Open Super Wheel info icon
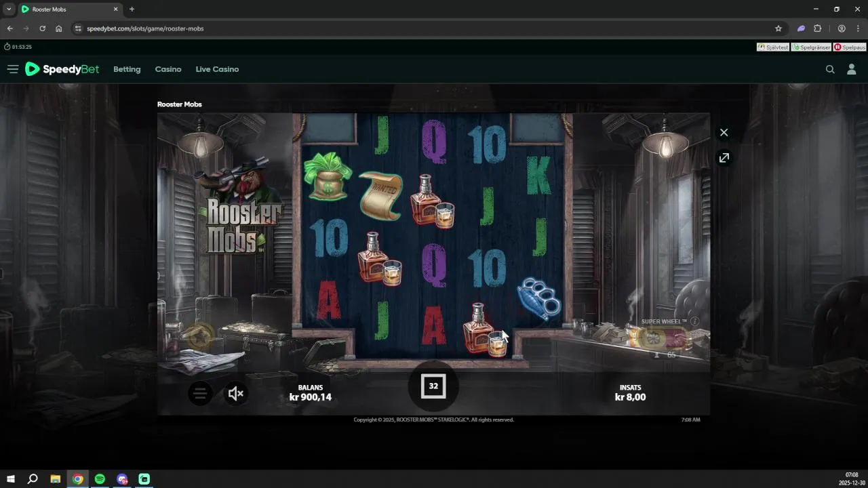Screen dimensions: 868x488 [694, 321]
